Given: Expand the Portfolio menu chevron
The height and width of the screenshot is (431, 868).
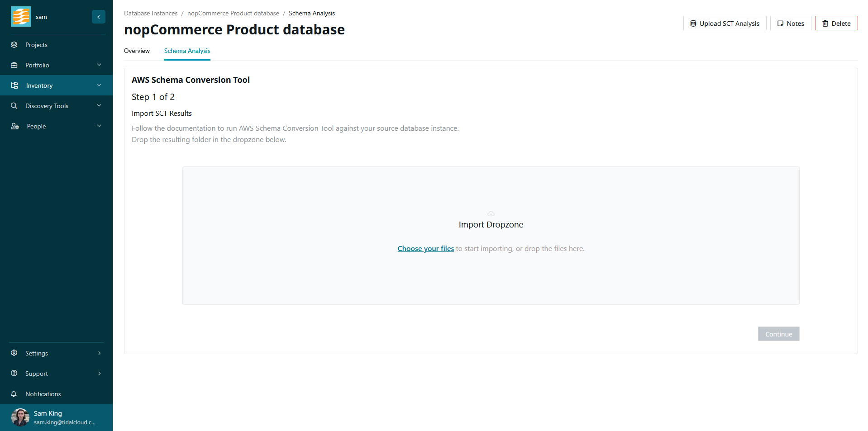Looking at the screenshot, I should click(x=99, y=65).
